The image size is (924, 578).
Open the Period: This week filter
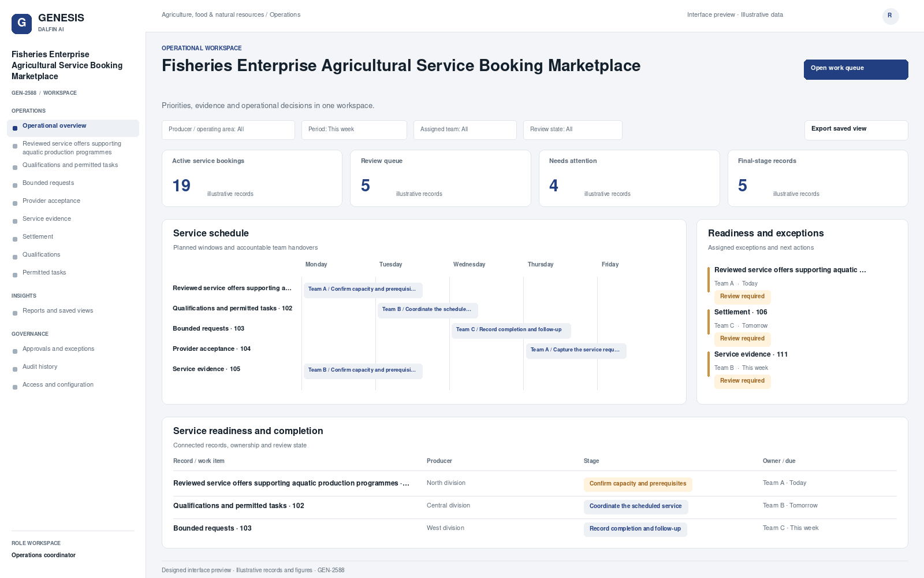pos(354,130)
